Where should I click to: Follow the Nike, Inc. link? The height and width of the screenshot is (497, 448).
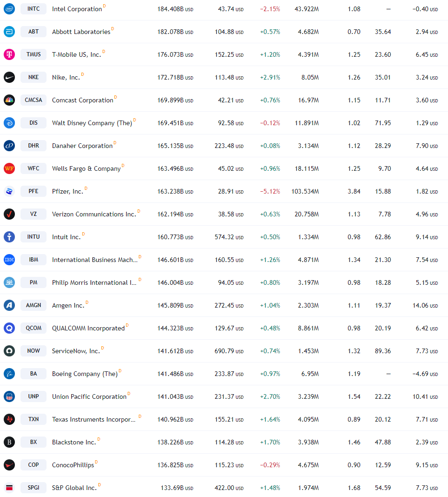pos(66,77)
